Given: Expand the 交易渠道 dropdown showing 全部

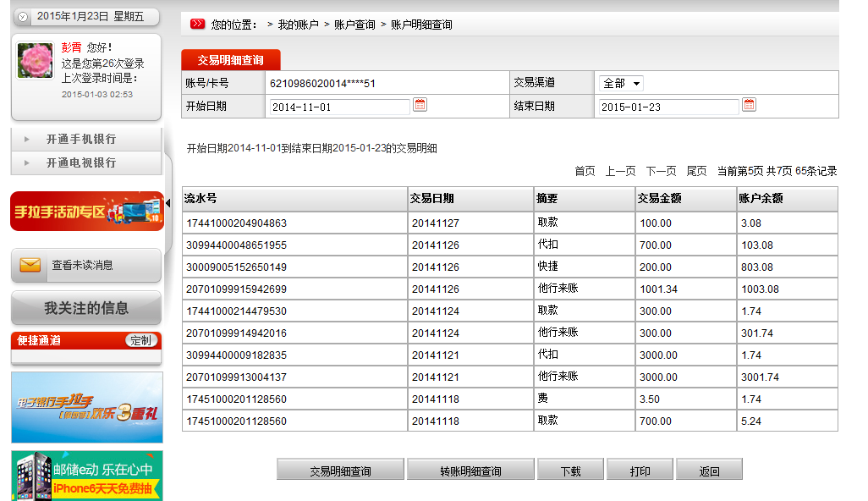Looking at the screenshot, I should coord(621,83).
